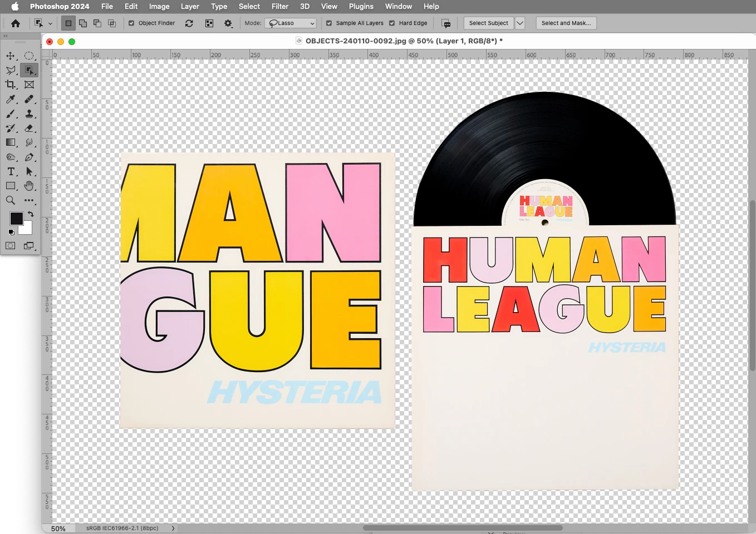Image resolution: width=756 pixels, height=534 pixels.
Task: Select the Eyedropper tool
Action: pyautogui.click(x=11, y=99)
